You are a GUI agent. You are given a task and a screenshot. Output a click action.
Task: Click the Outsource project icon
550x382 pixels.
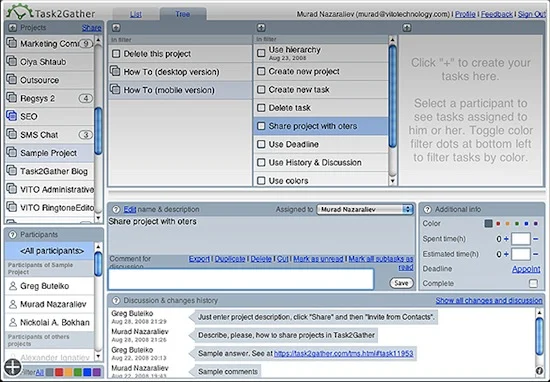click(12, 80)
